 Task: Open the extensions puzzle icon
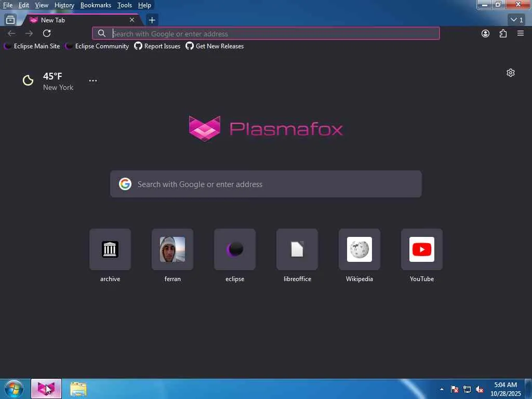[503, 33]
